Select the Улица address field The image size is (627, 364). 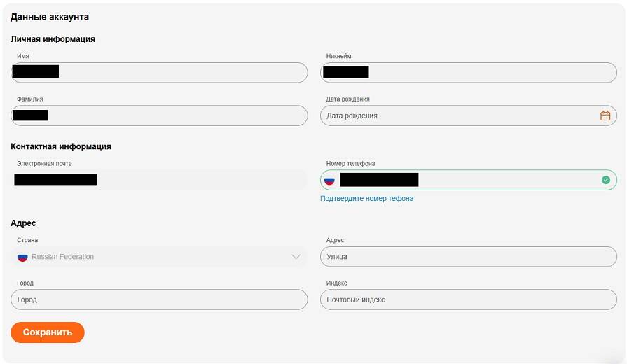point(468,257)
